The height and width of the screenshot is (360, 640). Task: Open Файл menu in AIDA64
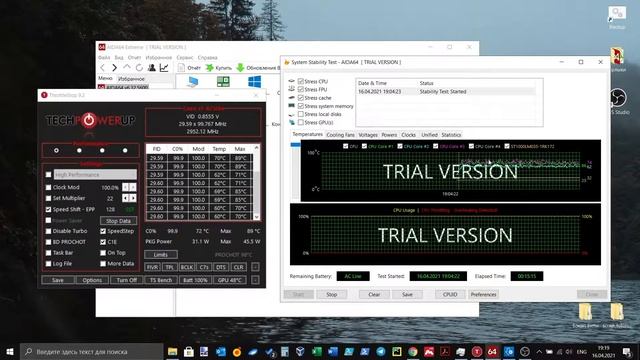coord(104,58)
